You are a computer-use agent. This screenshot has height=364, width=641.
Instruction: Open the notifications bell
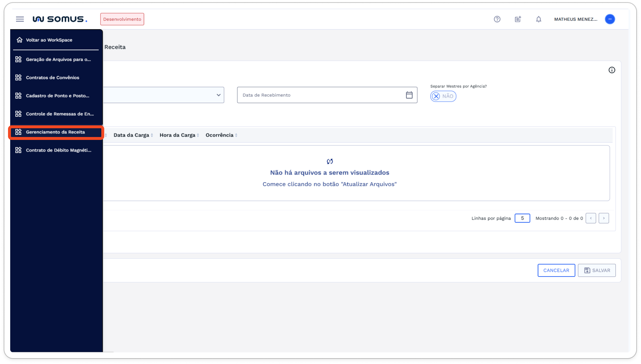pyautogui.click(x=538, y=19)
